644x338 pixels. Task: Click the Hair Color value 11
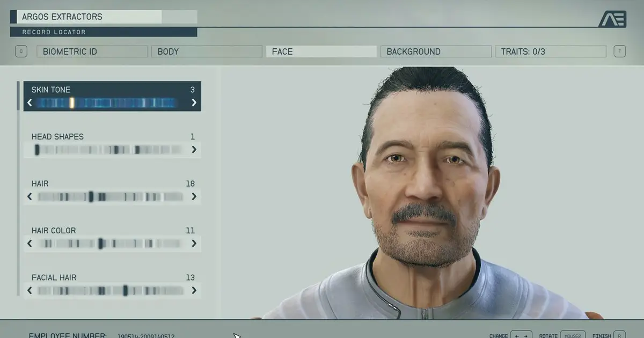pos(191,231)
